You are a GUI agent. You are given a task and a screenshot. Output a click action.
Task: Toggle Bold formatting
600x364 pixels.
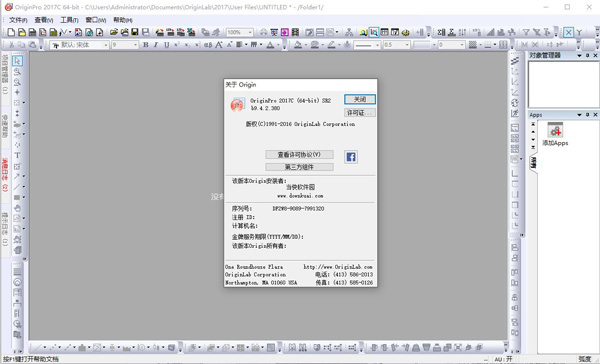146,45
